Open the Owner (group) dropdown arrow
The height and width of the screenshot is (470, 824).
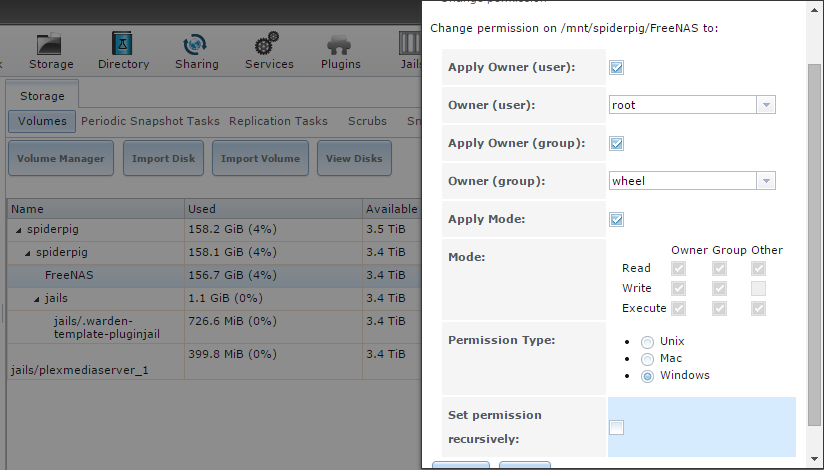point(766,181)
